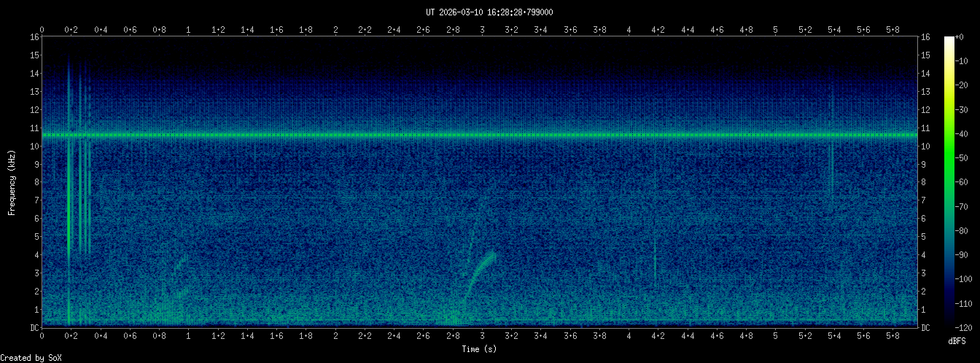Viewport: 980px width, 363px height.
Task: Click the "2" tick on the top time axis
Action: pos(335,30)
